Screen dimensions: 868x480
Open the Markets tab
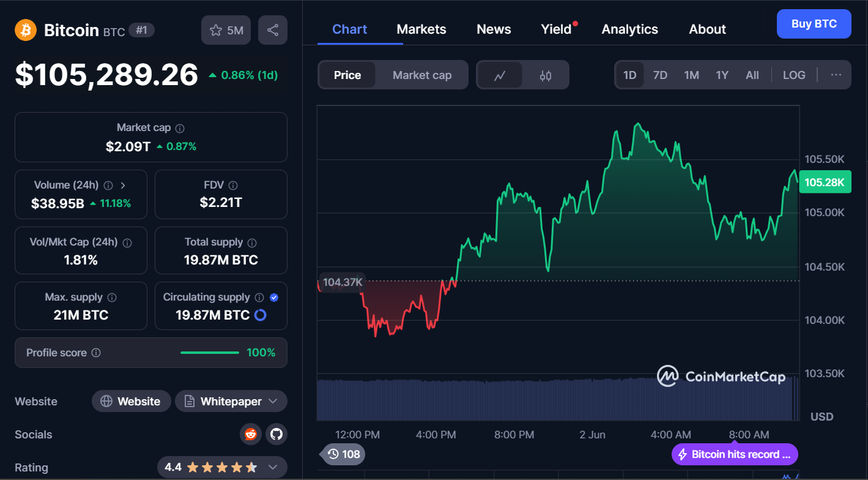tap(421, 29)
